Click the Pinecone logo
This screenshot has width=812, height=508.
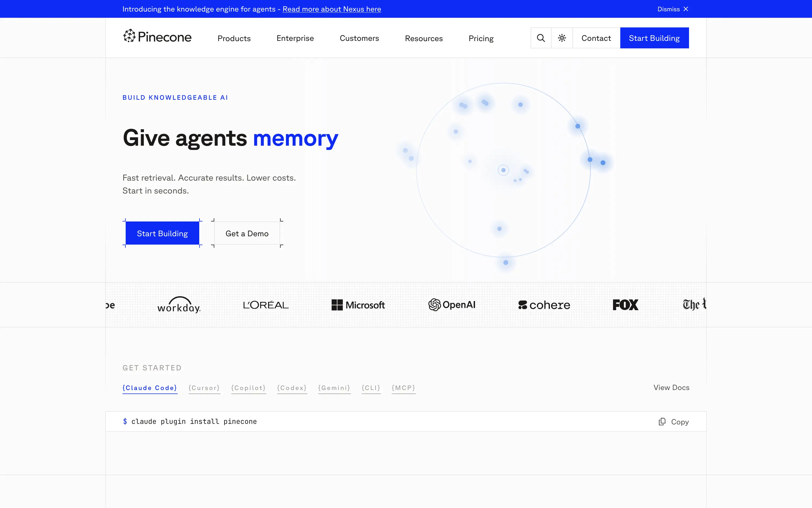pyautogui.click(x=157, y=36)
